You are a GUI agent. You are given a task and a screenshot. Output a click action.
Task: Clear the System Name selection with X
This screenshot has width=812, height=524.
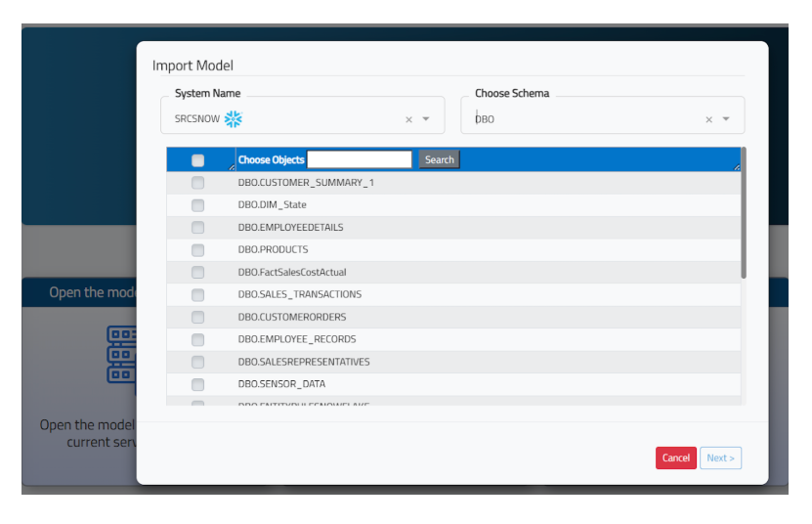pyautogui.click(x=408, y=120)
